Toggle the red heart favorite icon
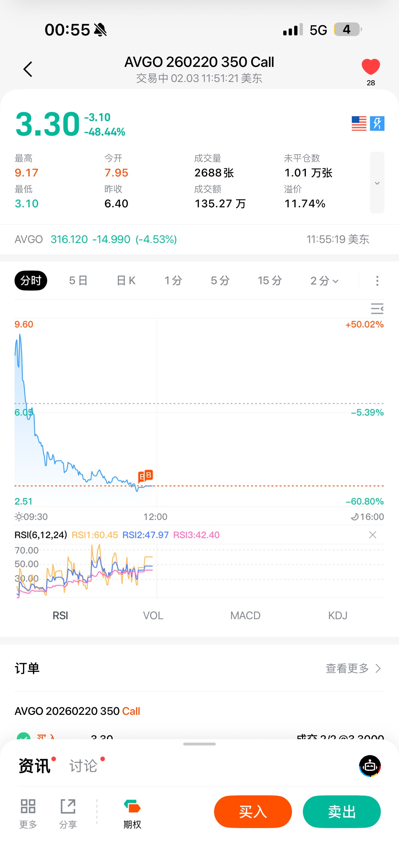The width and height of the screenshot is (399, 868). [370, 67]
